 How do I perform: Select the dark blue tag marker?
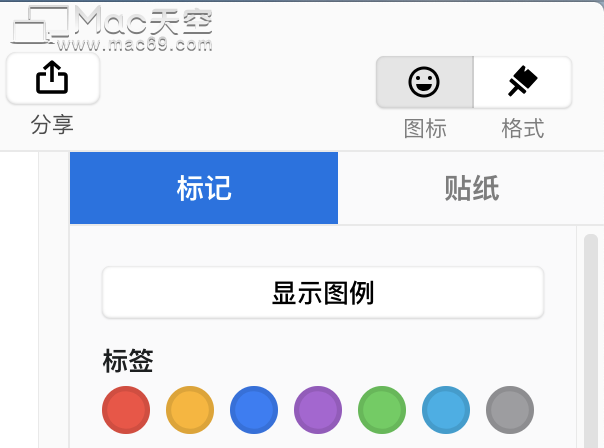pyautogui.click(x=254, y=410)
